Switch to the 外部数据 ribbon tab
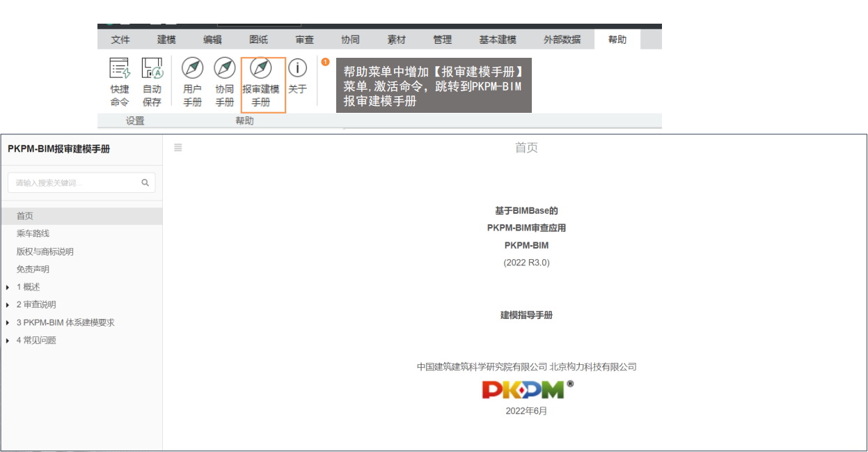The image size is (868, 452). (x=562, y=40)
